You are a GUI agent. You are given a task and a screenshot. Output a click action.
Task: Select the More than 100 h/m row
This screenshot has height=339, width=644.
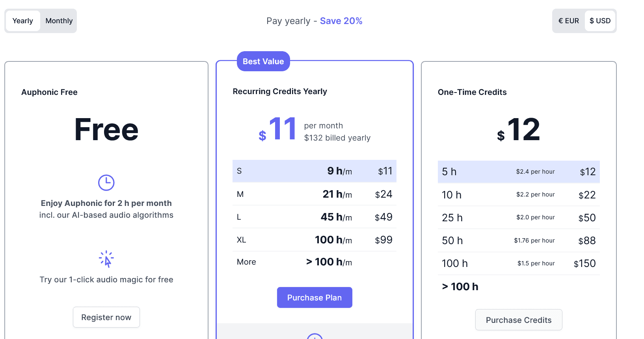point(315,262)
